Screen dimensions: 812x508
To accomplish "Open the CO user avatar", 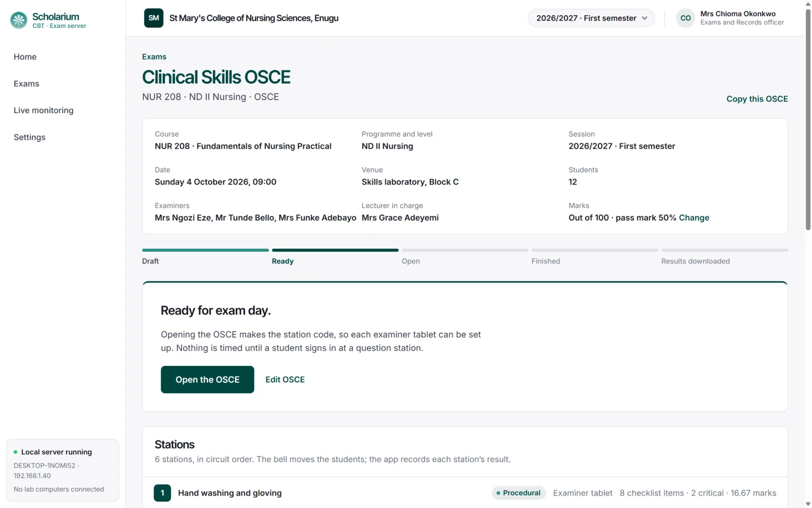I will point(686,18).
